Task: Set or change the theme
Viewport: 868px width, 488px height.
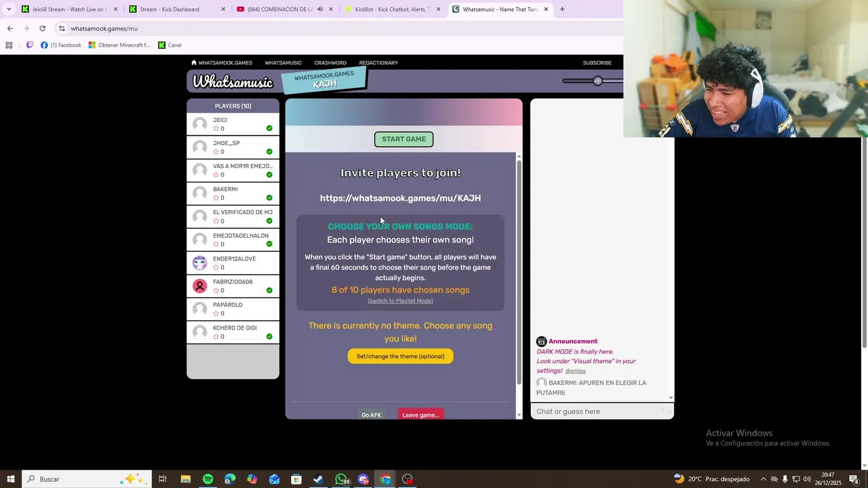Action: tap(400, 356)
